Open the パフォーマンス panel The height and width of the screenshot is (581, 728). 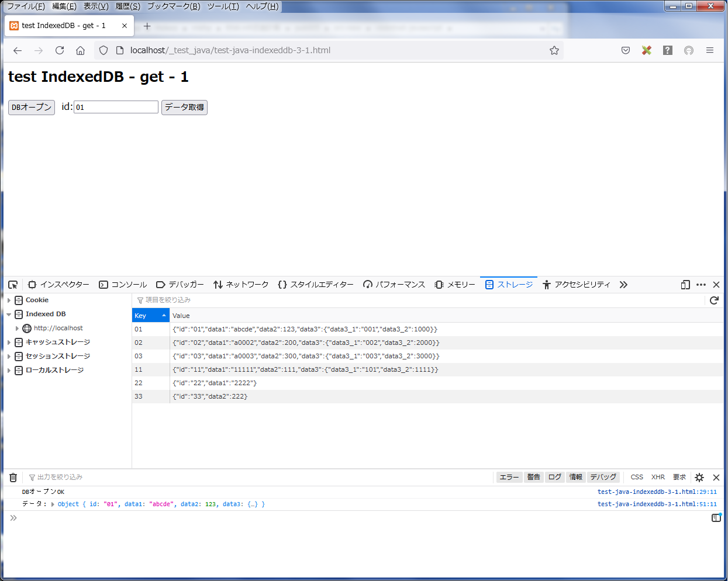coord(394,285)
